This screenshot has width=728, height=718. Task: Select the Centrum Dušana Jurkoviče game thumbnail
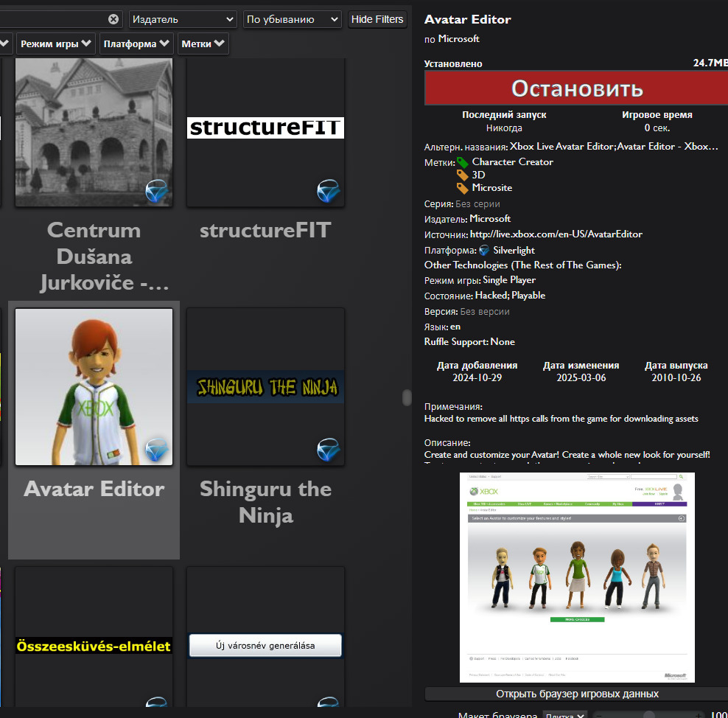(94, 133)
